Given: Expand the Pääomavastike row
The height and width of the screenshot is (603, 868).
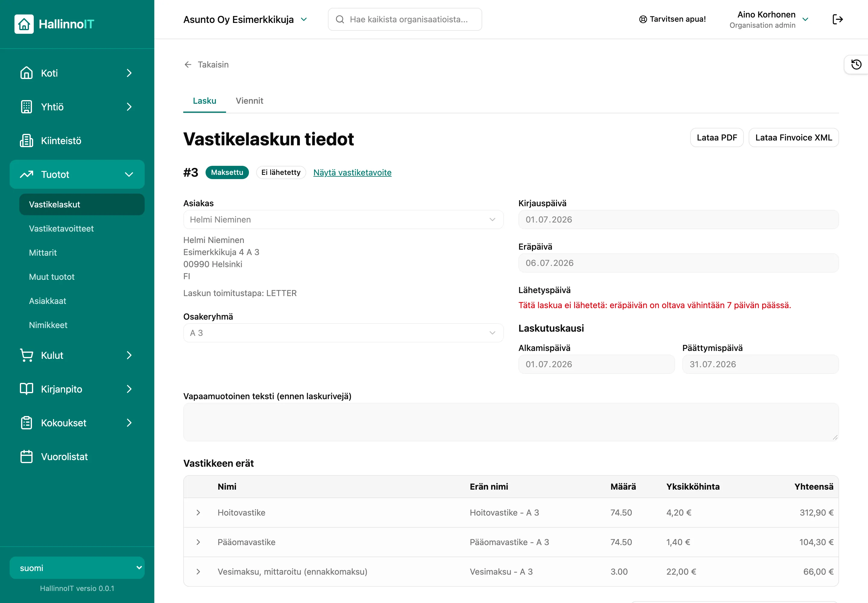Looking at the screenshot, I should [x=198, y=542].
